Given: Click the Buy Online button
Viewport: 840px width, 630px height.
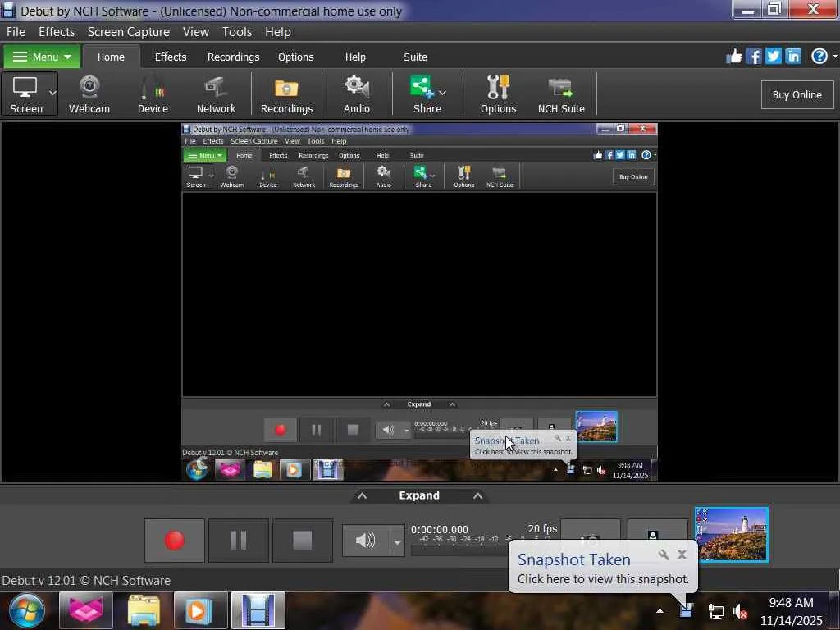Looking at the screenshot, I should 797,94.
